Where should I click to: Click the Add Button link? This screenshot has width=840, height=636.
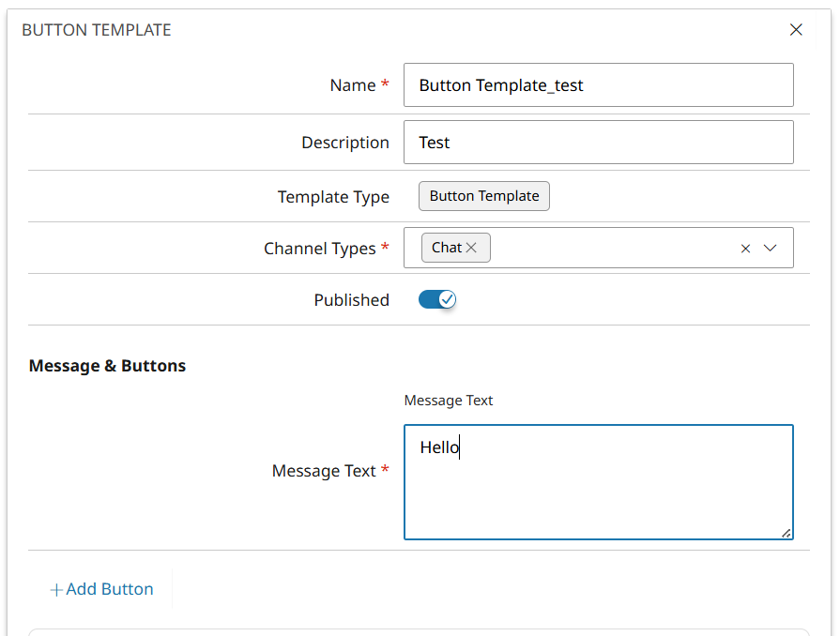pyautogui.click(x=101, y=589)
